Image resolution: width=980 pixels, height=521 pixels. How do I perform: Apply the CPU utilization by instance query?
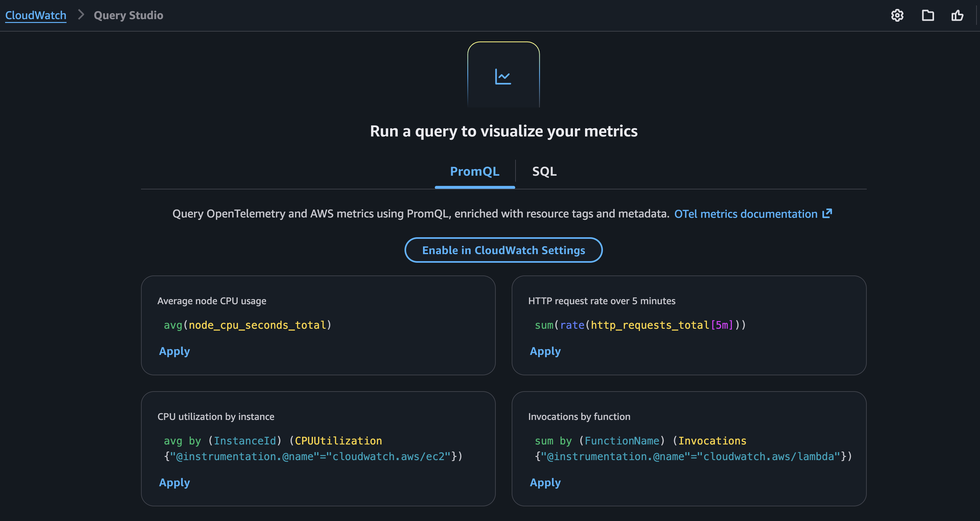click(174, 483)
